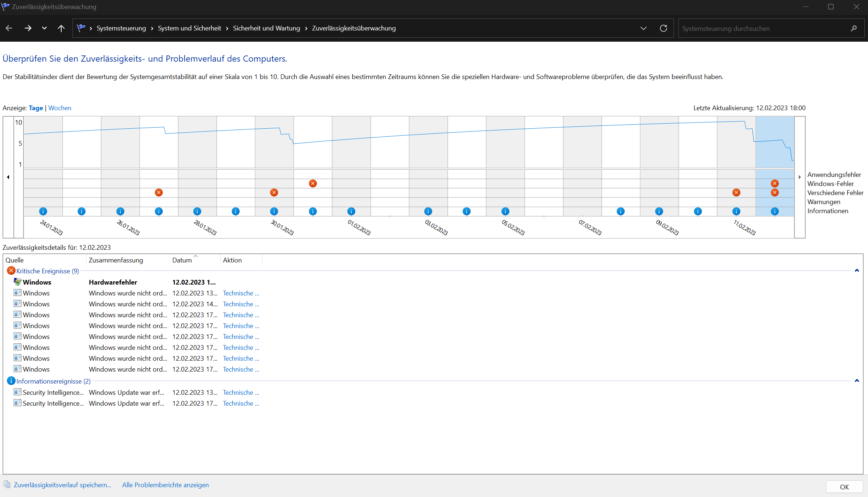Open recent locations dropdown arrow
Image resolution: width=868 pixels, height=497 pixels.
44,28
